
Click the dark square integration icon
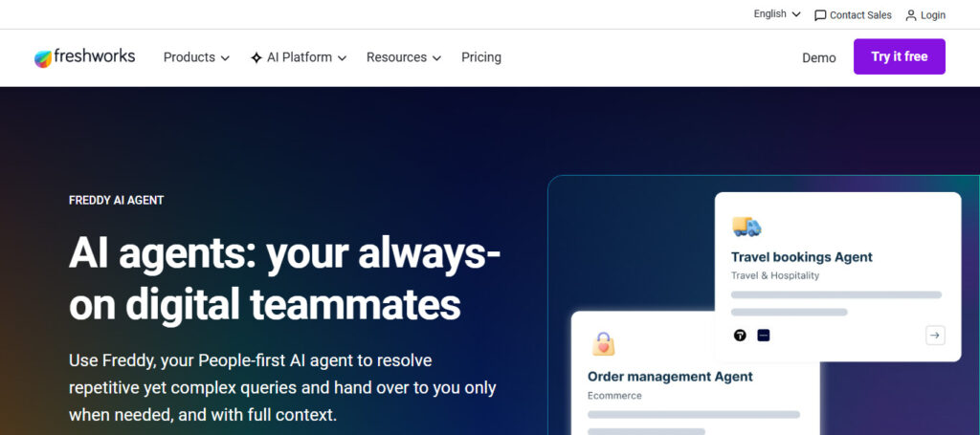(763, 336)
